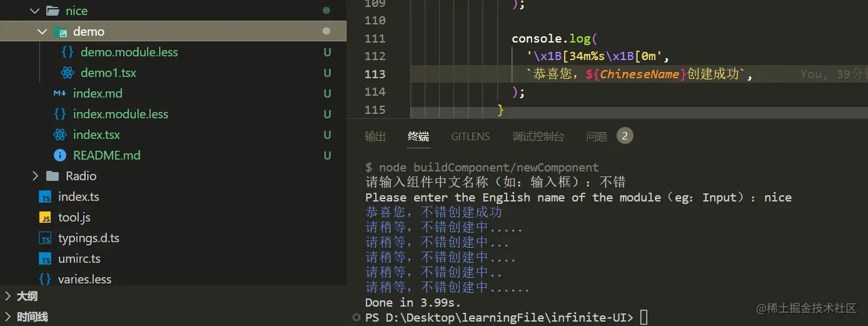Click the modified dot on nice folder
This screenshot has height=326, width=868.
(x=326, y=11)
